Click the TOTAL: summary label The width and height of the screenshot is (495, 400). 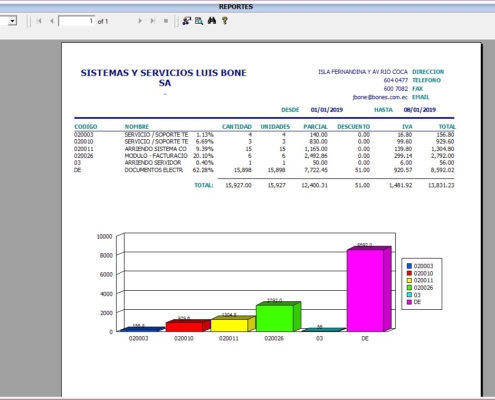(x=204, y=185)
